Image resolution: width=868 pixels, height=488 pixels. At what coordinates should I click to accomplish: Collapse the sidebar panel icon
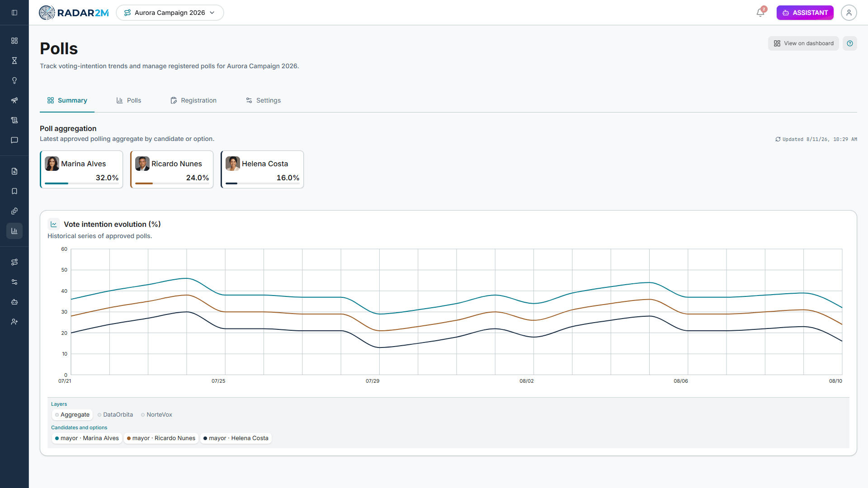14,13
